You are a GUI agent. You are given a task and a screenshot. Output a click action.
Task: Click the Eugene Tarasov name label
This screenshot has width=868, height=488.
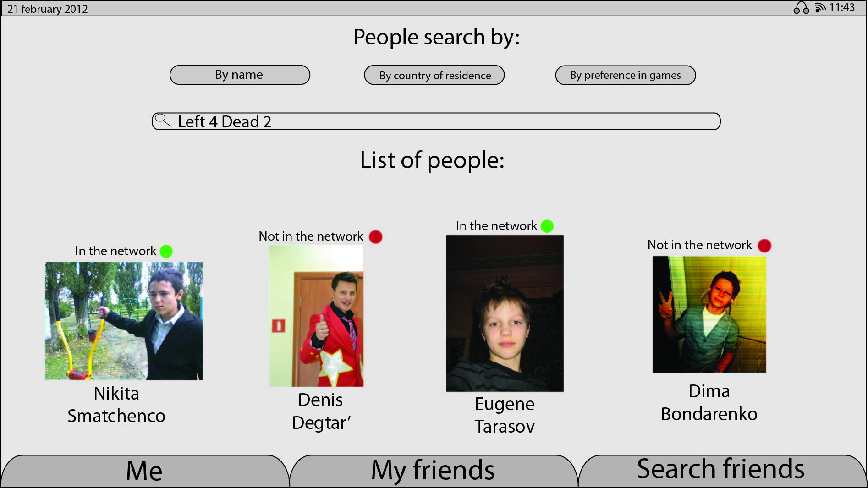pos(505,415)
